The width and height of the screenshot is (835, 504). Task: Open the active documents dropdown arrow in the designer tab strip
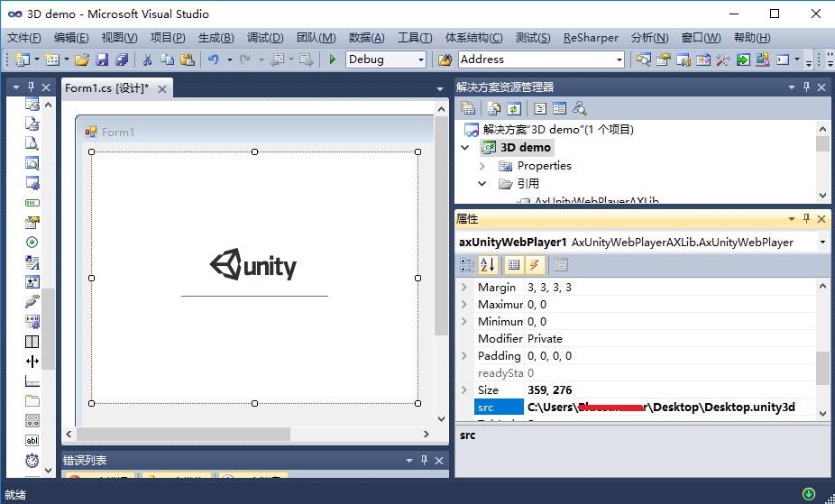click(440, 89)
